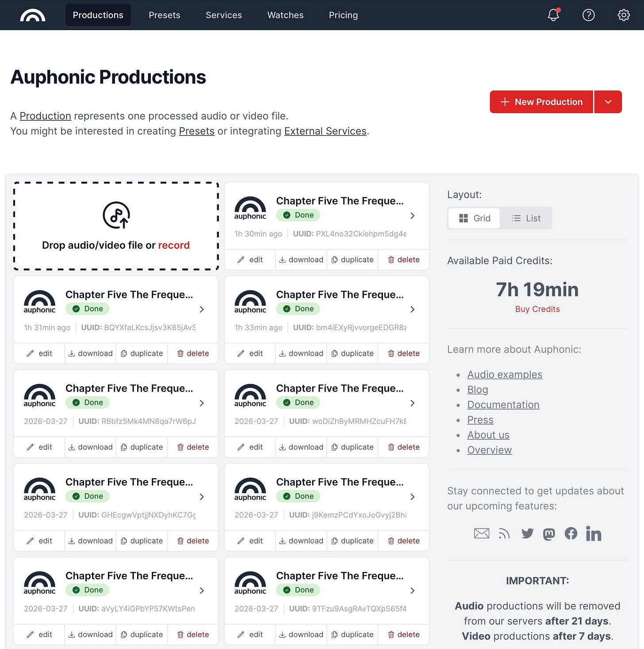
Task: Click the Auphonic thumbnail of the production from 1h 30min ago
Action: click(250, 208)
